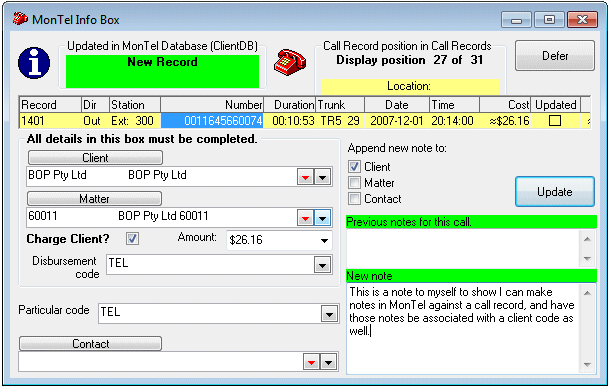Expand the Amount $26.16 dropdown
Screen dimensions: 610x388
click(324, 241)
